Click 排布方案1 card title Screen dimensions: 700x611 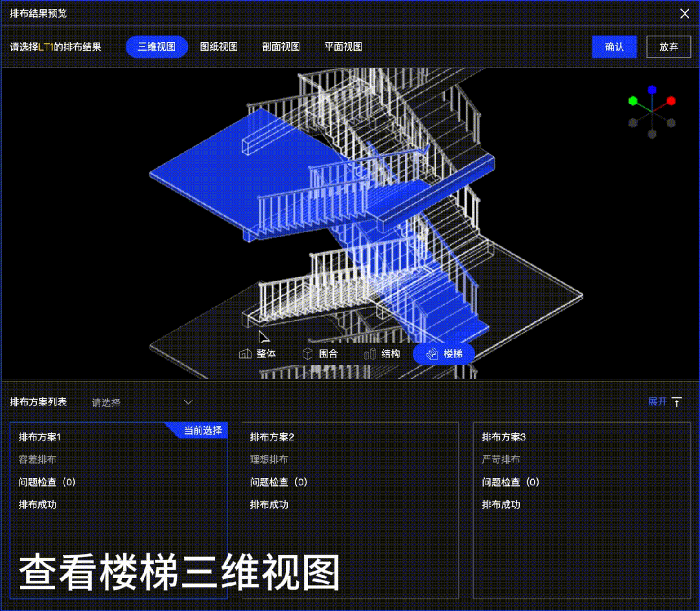[x=40, y=437]
